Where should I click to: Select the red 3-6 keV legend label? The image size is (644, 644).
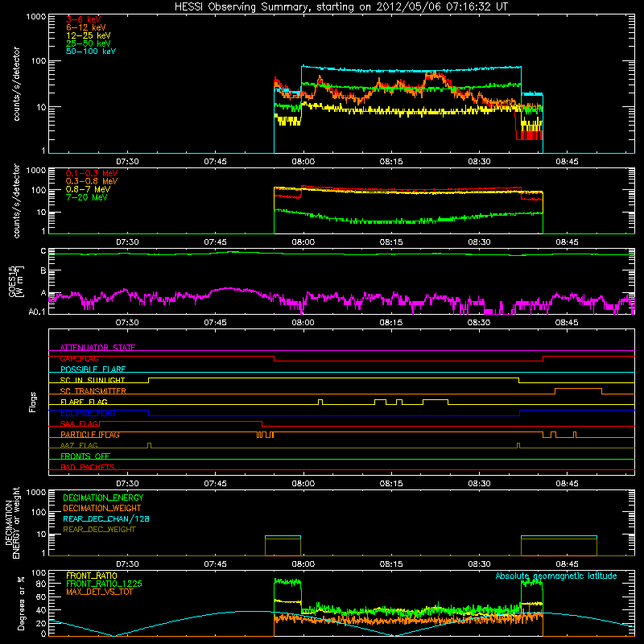point(84,19)
